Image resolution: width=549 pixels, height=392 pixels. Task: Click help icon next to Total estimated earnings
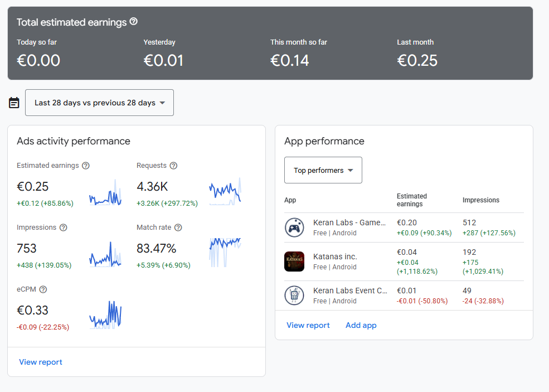tap(134, 22)
